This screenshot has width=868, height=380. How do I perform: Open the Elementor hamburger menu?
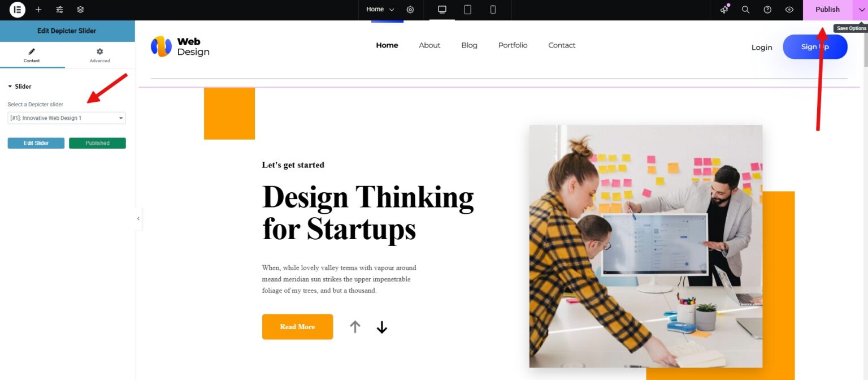[16, 9]
